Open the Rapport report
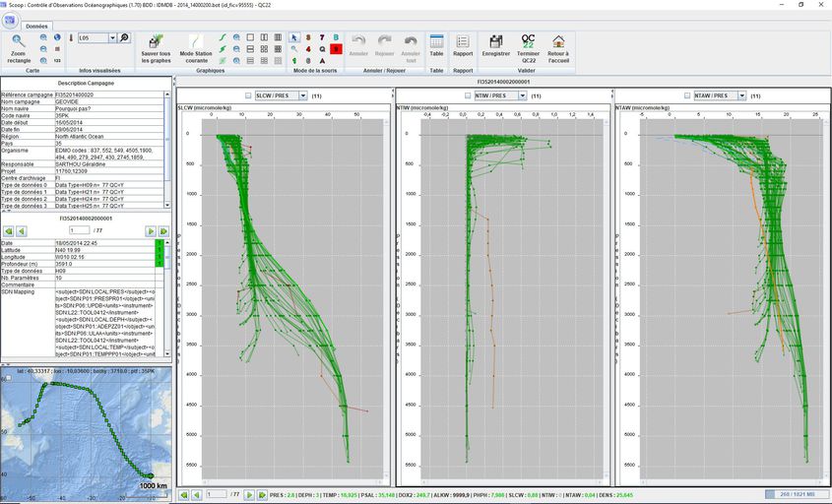The image size is (832, 504). (x=463, y=45)
